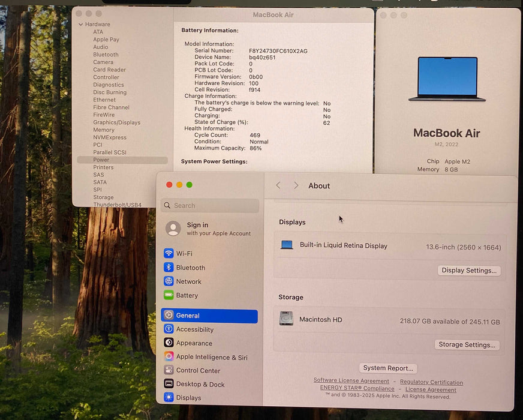
Task: Select Apple Pay in Hardware list
Action: coord(106,40)
